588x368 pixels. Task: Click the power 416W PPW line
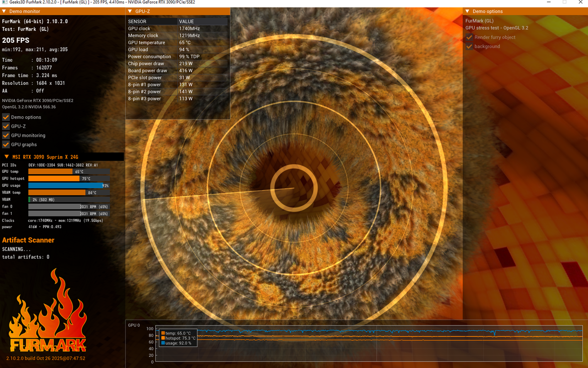coord(32,228)
